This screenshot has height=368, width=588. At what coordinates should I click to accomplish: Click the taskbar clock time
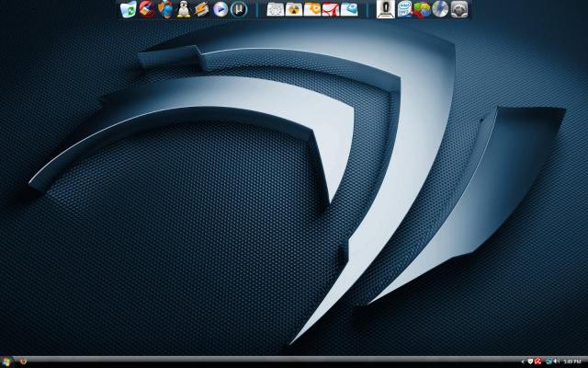point(572,362)
